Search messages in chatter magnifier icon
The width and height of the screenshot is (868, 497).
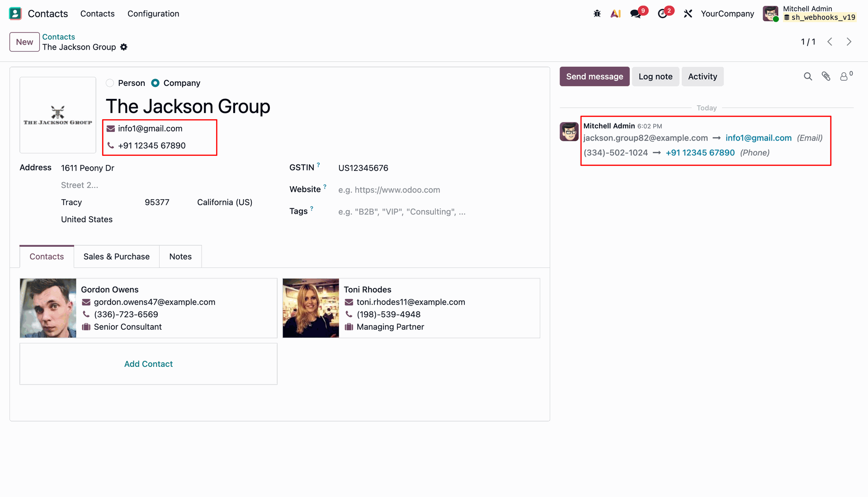point(808,76)
